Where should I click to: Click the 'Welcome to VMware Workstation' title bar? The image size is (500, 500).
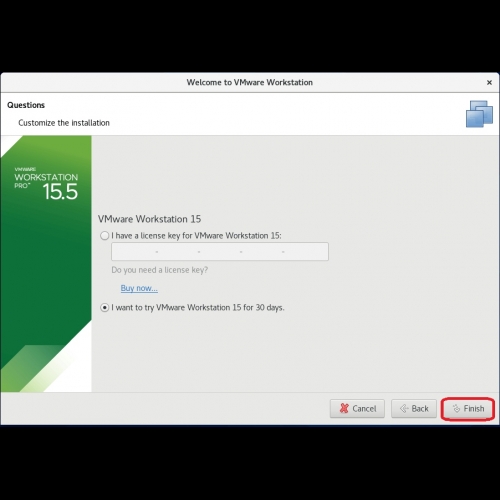pos(250,82)
